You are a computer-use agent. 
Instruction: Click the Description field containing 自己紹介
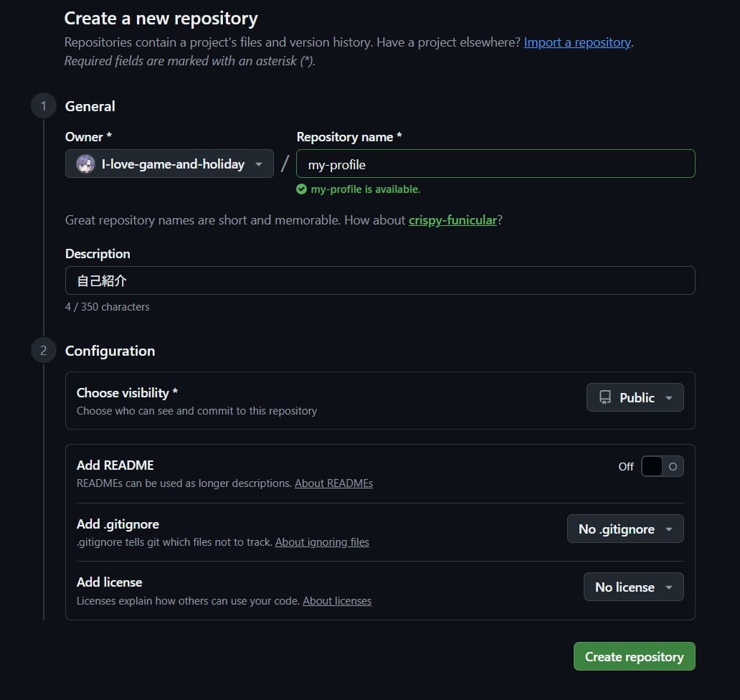(x=380, y=280)
